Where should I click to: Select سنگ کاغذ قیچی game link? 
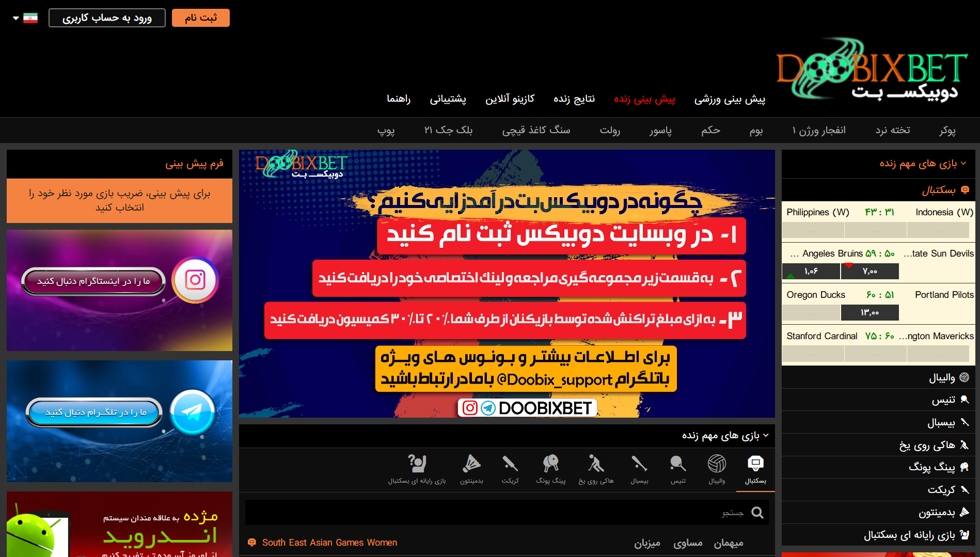coord(536,130)
